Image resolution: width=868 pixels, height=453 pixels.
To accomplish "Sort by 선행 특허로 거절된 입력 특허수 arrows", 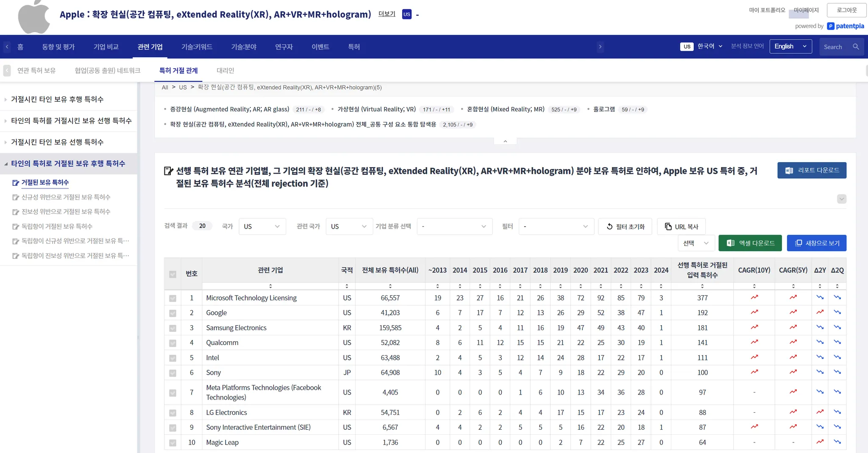I will click(702, 286).
